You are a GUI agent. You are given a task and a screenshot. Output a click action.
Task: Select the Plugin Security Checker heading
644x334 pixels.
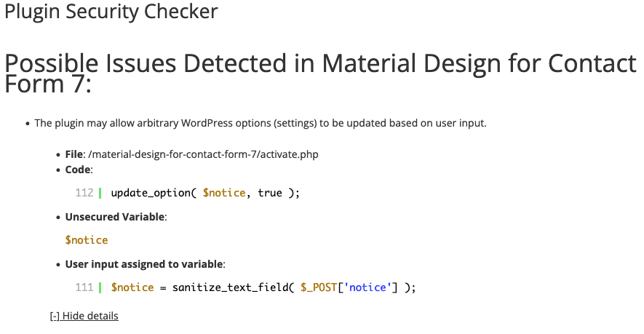point(111,12)
